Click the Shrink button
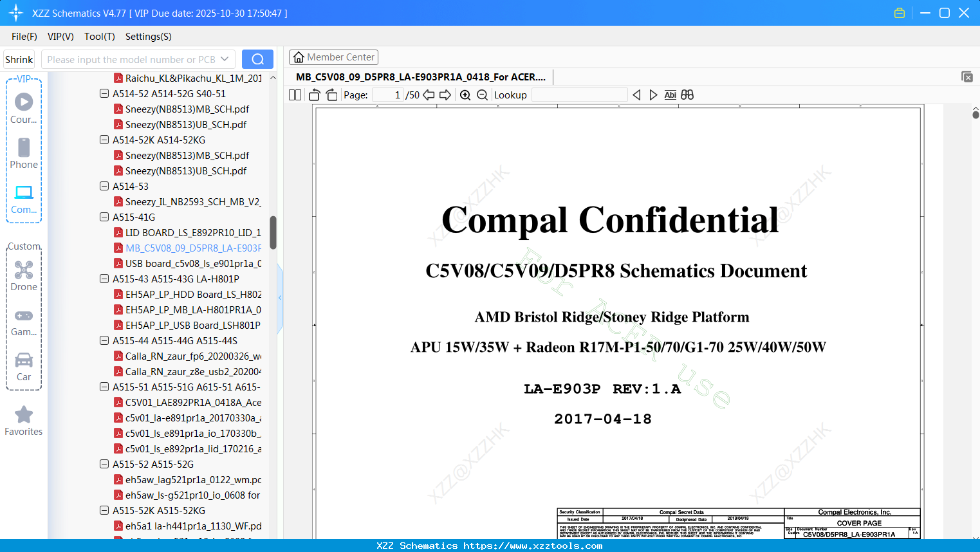 tap(19, 59)
